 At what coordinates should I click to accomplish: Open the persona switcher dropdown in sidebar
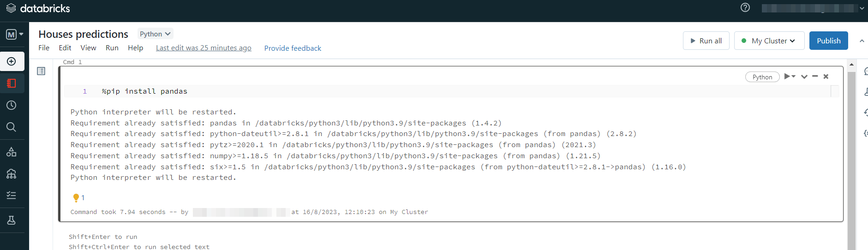coord(14,34)
